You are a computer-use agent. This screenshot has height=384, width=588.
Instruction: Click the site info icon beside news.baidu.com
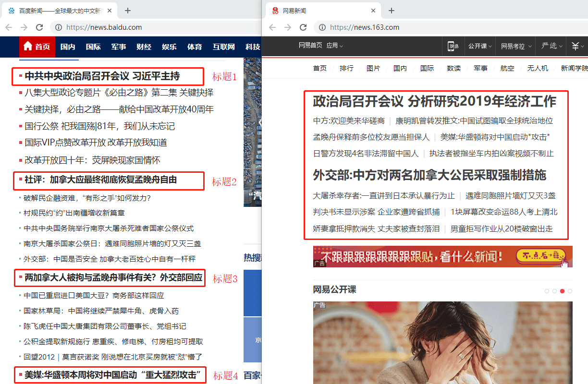coord(59,27)
